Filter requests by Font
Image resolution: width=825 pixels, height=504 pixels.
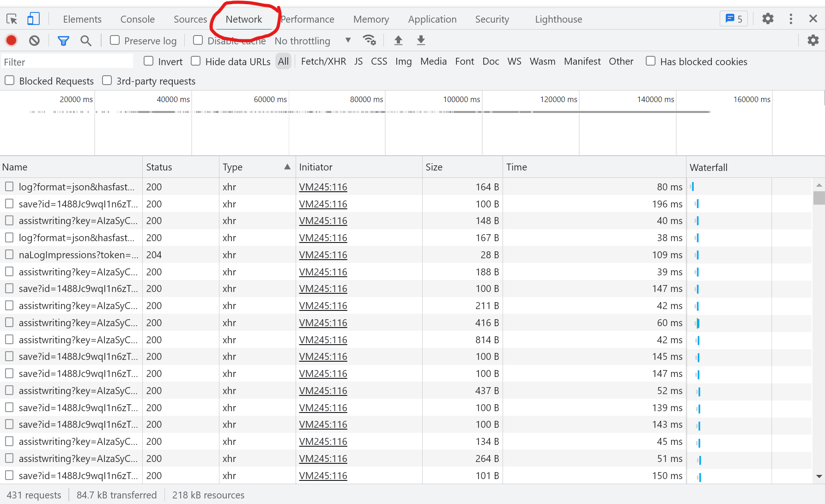click(464, 61)
